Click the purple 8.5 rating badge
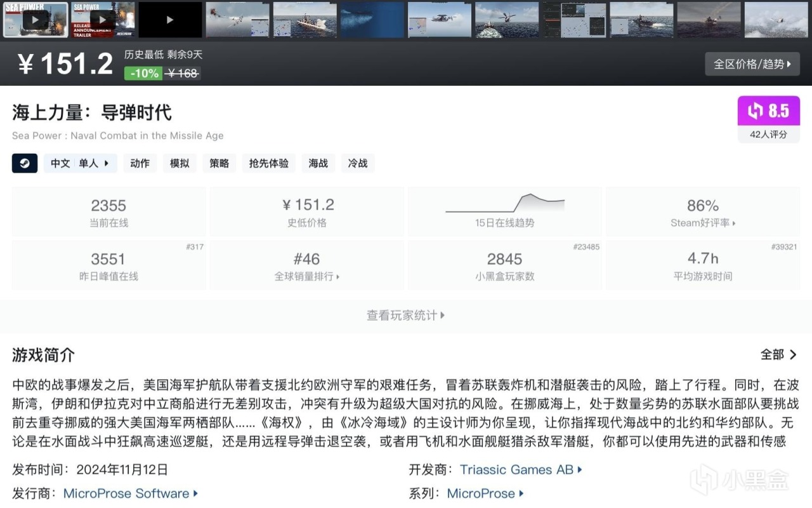The image size is (812, 508). pyautogui.click(x=769, y=111)
